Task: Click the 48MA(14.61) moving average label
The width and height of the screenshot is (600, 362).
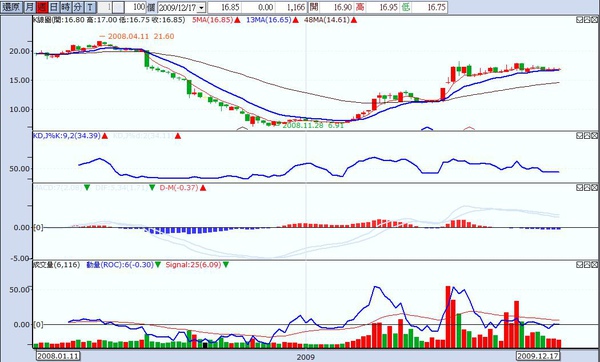Action: [x=326, y=20]
